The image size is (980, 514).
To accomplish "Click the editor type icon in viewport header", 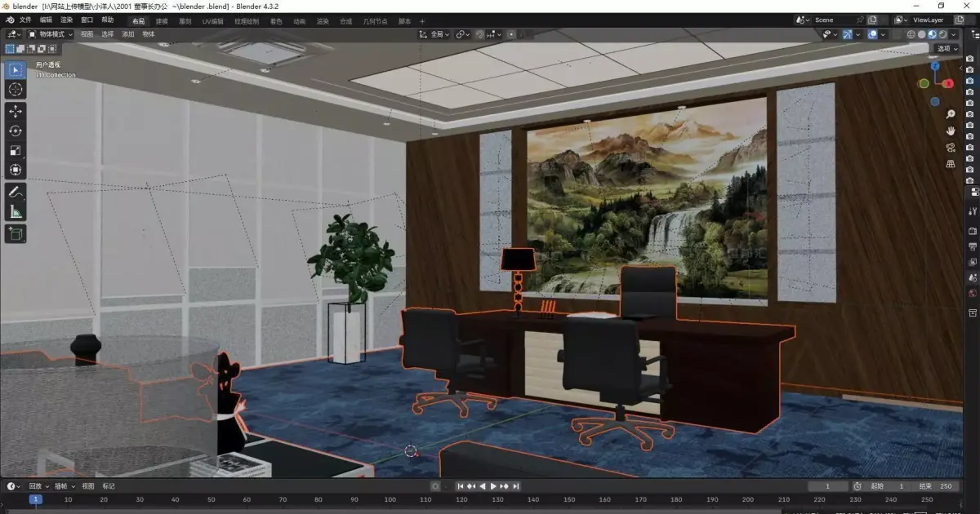I will 13,34.
